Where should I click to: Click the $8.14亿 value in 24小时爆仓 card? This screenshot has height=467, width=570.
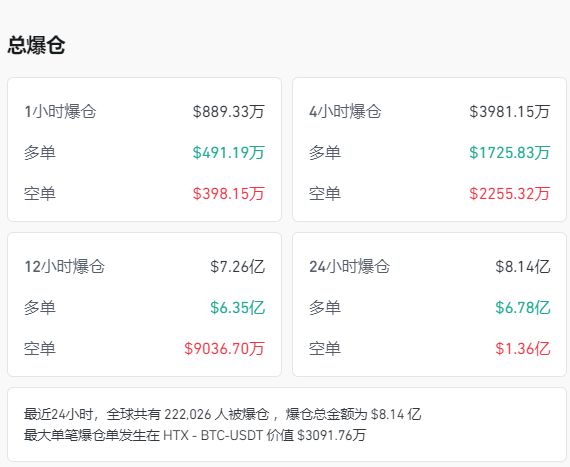pyautogui.click(x=523, y=266)
